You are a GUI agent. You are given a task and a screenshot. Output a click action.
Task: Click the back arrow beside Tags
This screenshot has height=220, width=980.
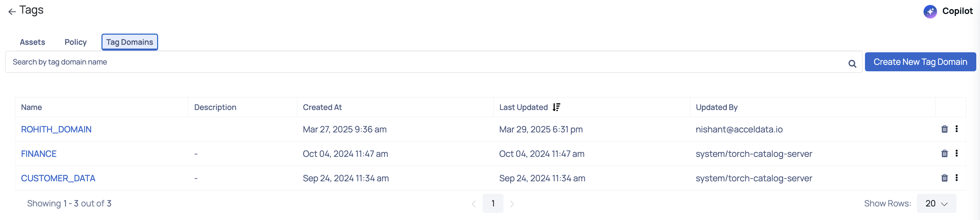pos(12,12)
